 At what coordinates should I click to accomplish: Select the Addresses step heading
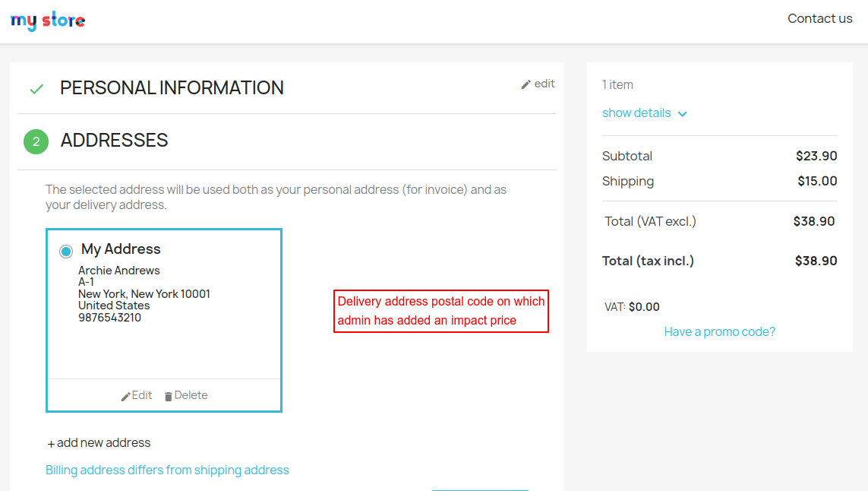(115, 141)
